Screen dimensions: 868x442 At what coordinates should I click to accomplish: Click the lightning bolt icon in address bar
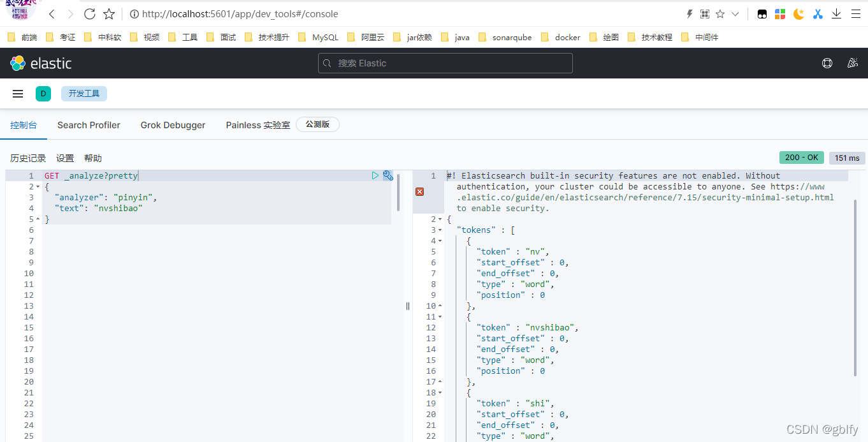[690, 13]
